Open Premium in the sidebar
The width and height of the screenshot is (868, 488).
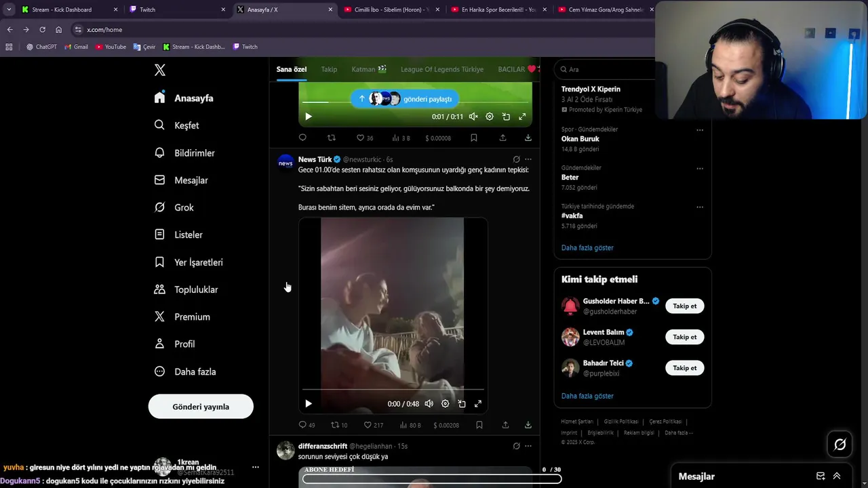coord(182,317)
